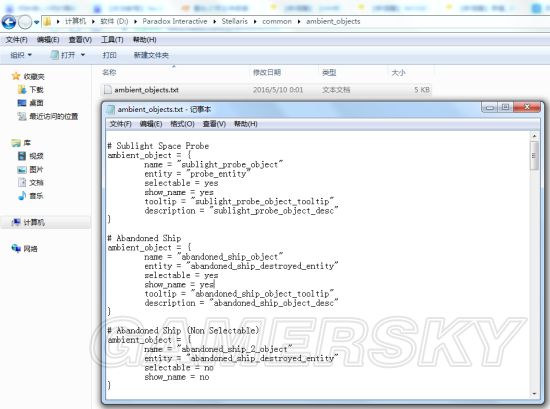The image size is (550, 409).
Task: Click 打印 in Explorer toolbar
Action: (x=109, y=55)
